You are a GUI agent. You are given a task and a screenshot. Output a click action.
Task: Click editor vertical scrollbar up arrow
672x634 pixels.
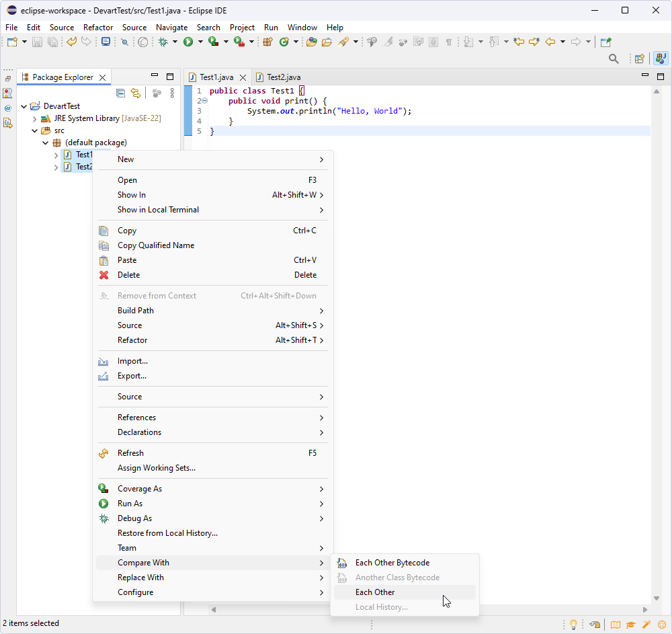[x=656, y=91]
